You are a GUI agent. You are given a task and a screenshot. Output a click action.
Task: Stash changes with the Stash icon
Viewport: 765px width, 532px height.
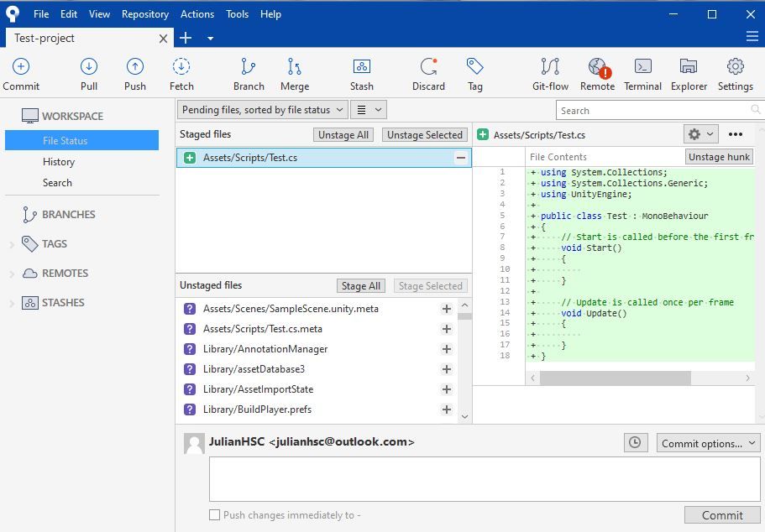tap(362, 66)
